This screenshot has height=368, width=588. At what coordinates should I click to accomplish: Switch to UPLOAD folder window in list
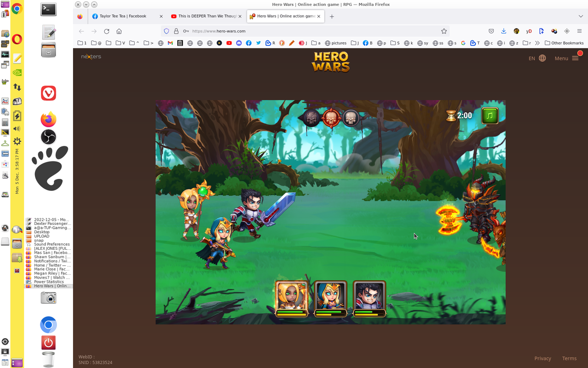point(49,236)
